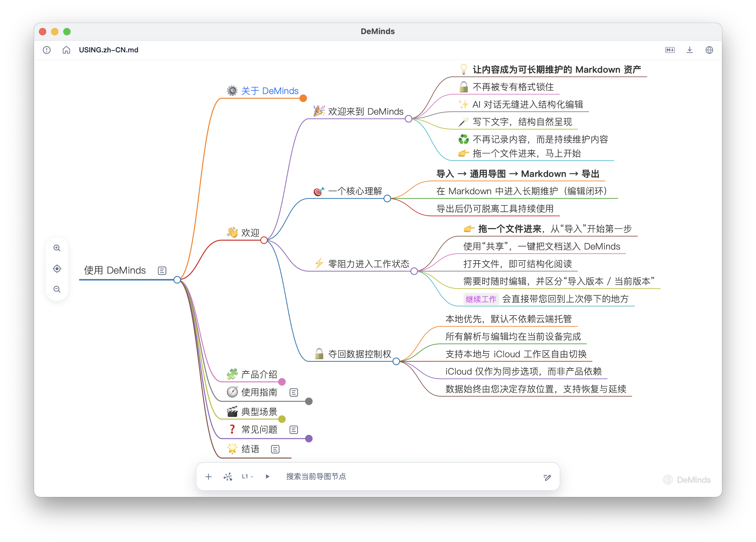Add a node with the plus icon
The width and height of the screenshot is (756, 542).
208,477
